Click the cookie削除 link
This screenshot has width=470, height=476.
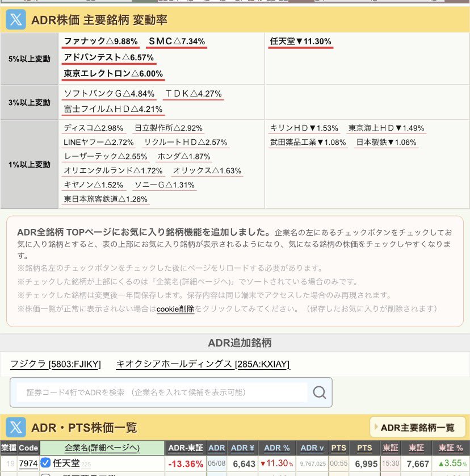175,309
